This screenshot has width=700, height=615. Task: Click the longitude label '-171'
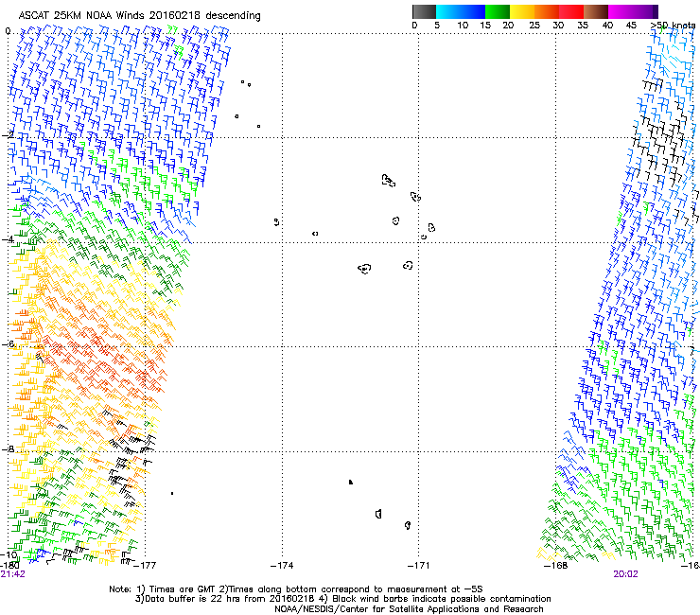click(418, 566)
